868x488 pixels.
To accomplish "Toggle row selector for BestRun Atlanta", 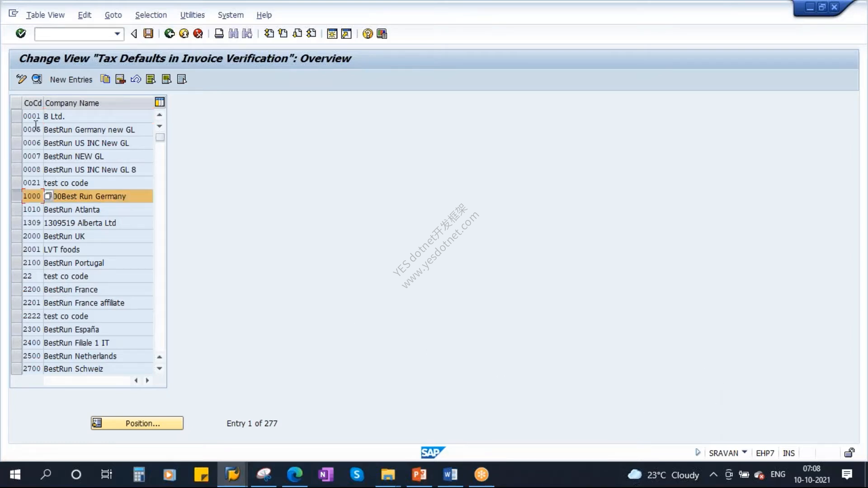I will click(x=16, y=210).
